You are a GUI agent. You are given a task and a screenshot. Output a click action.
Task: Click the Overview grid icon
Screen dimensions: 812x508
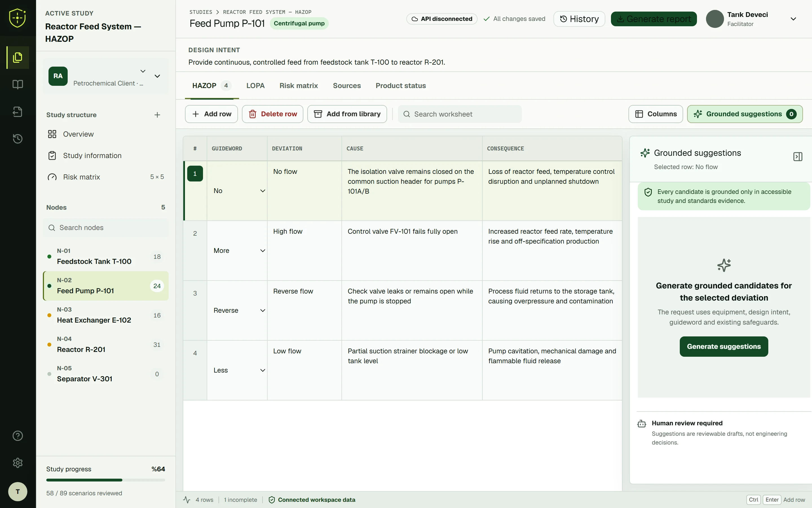[x=52, y=134]
